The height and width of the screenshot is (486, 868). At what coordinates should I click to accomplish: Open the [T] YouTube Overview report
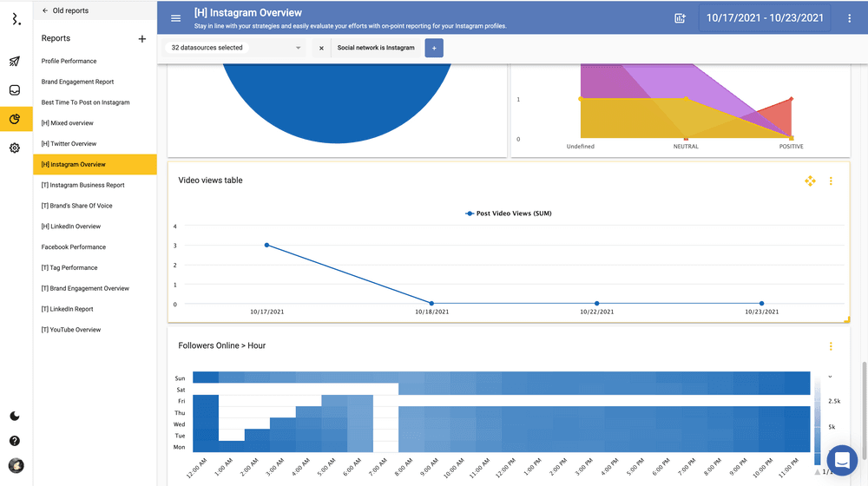click(x=71, y=330)
